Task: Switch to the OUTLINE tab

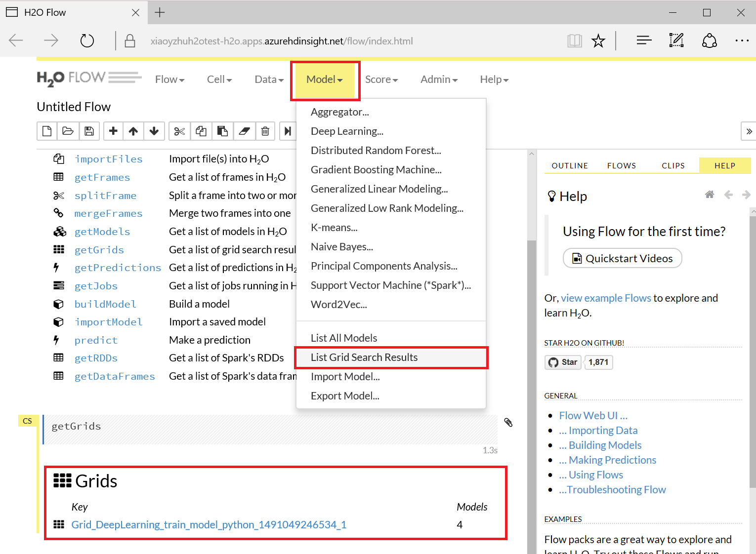Action: point(570,166)
